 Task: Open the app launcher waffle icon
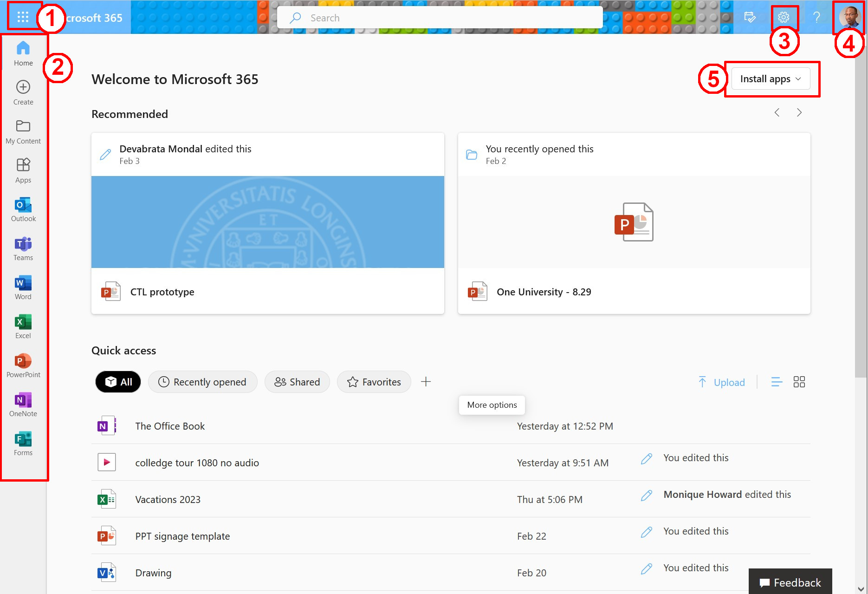pos(23,18)
